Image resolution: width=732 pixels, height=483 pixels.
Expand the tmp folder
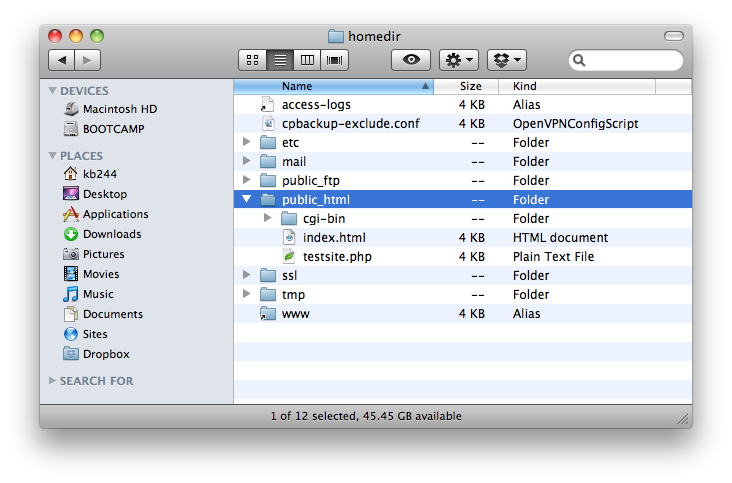click(x=246, y=294)
